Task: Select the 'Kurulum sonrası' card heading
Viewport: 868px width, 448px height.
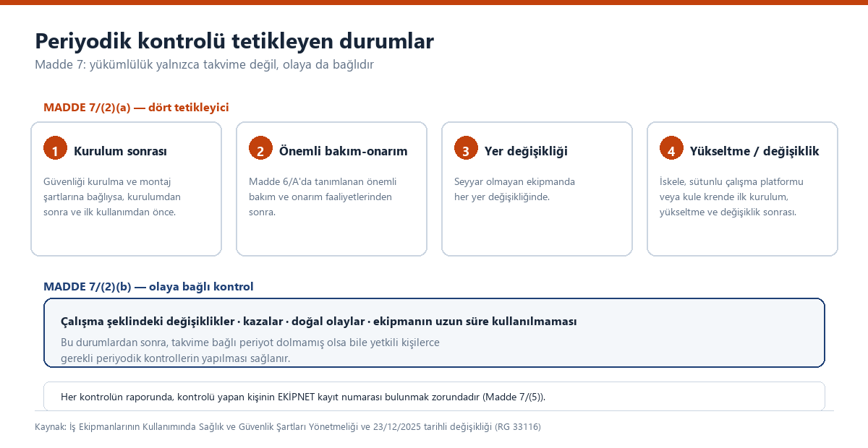Action: click(x=120, y=151)
